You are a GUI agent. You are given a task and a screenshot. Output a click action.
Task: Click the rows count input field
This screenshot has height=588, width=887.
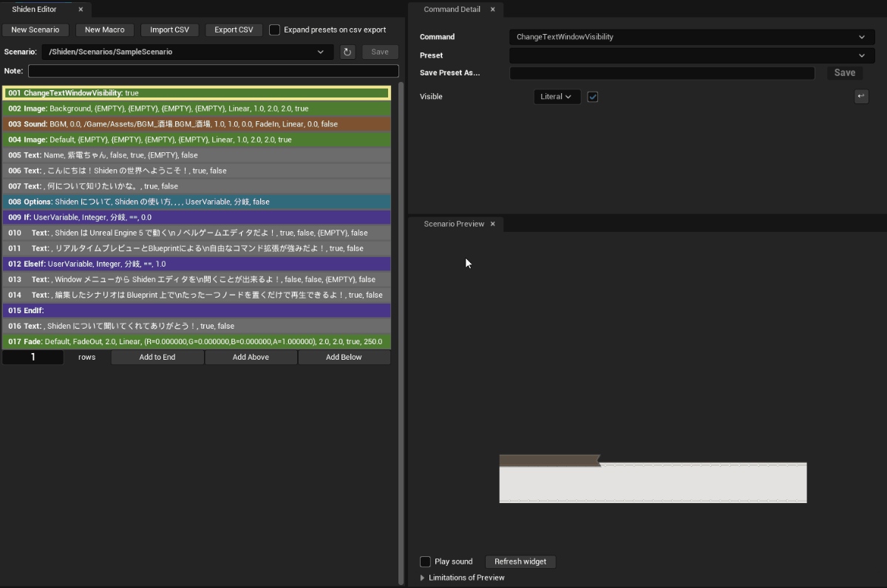33,357
